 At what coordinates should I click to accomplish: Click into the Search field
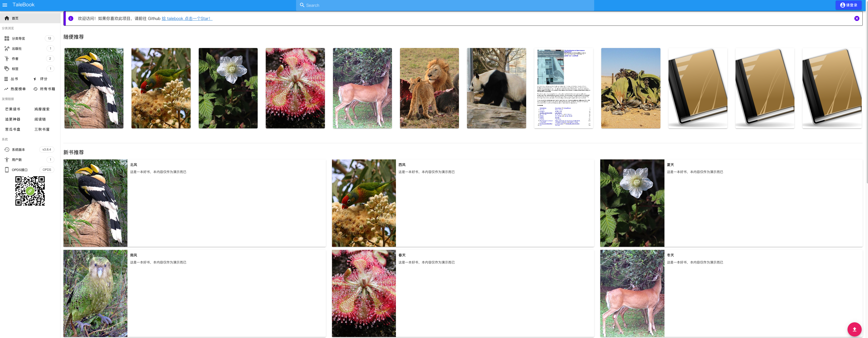(x=445, y=5)
